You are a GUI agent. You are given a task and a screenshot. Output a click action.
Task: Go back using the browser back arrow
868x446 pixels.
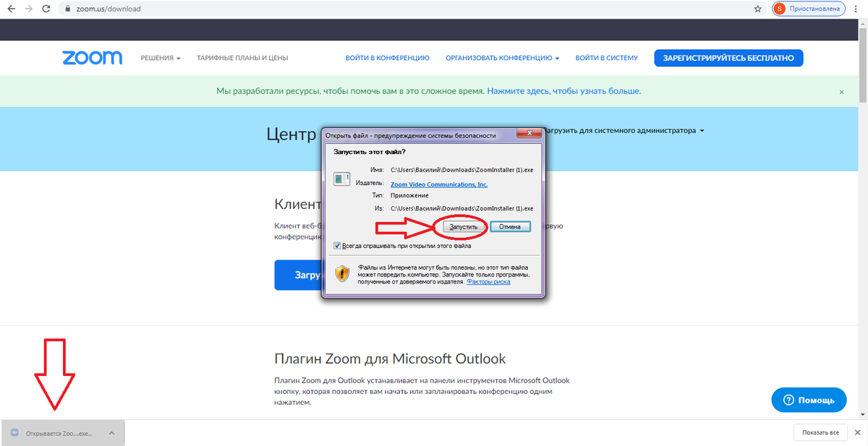point(11,9)
